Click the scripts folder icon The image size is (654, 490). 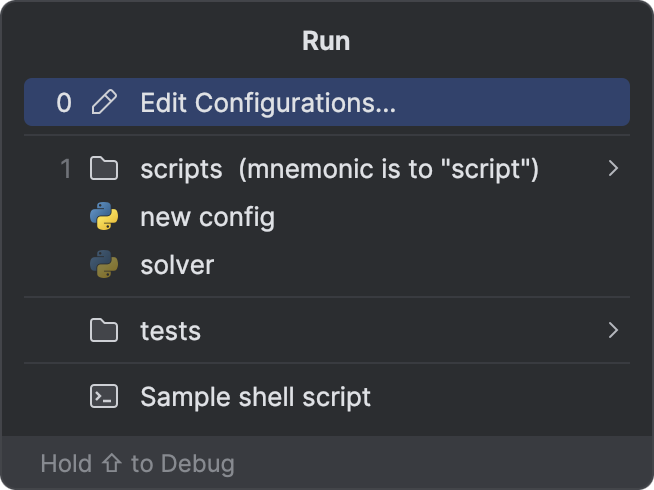104,169
